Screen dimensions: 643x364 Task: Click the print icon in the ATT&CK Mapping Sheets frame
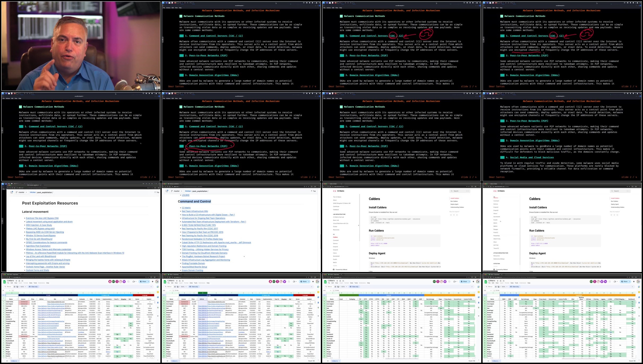coord(496,287)
